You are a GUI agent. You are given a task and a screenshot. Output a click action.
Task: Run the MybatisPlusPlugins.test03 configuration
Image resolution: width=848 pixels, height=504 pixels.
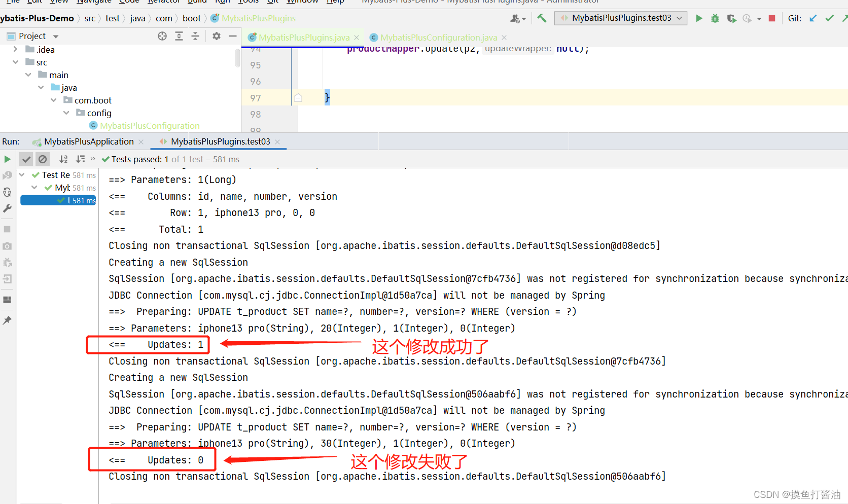(x=699, y=18)
